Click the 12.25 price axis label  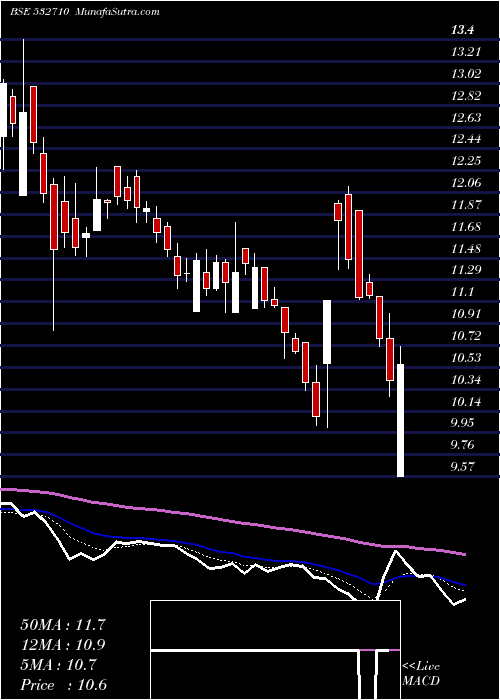(466, 161)
